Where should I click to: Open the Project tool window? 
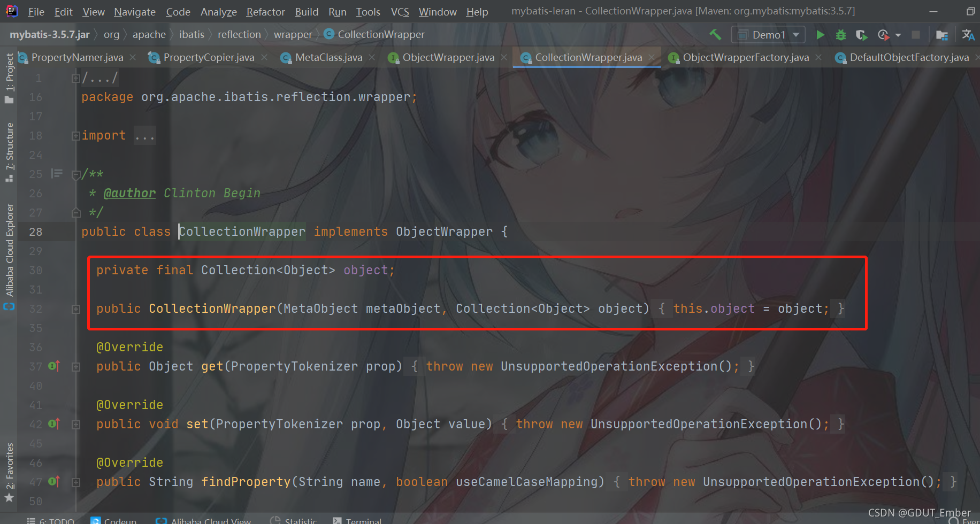9,78
